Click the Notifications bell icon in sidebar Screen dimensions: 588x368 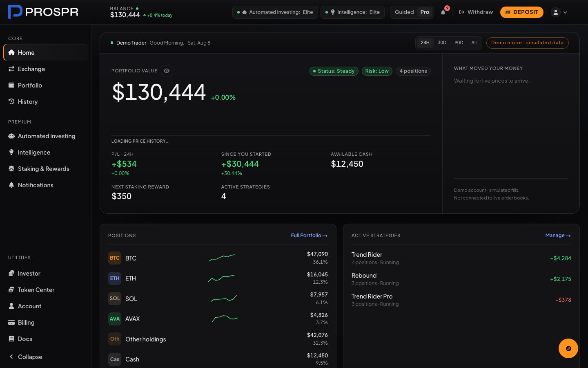[11, 185]
